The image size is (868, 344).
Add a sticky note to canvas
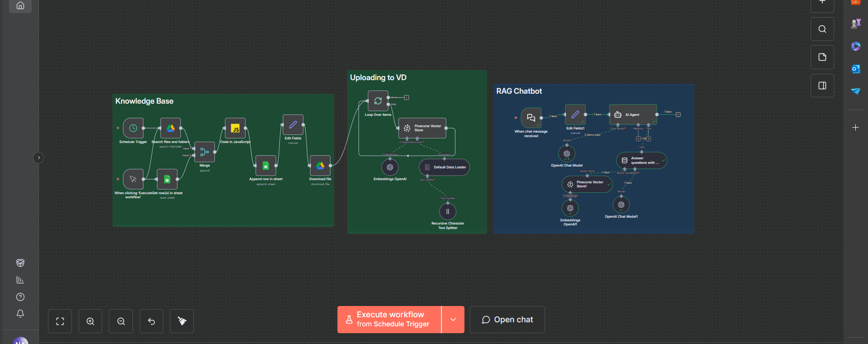(822, 57)
